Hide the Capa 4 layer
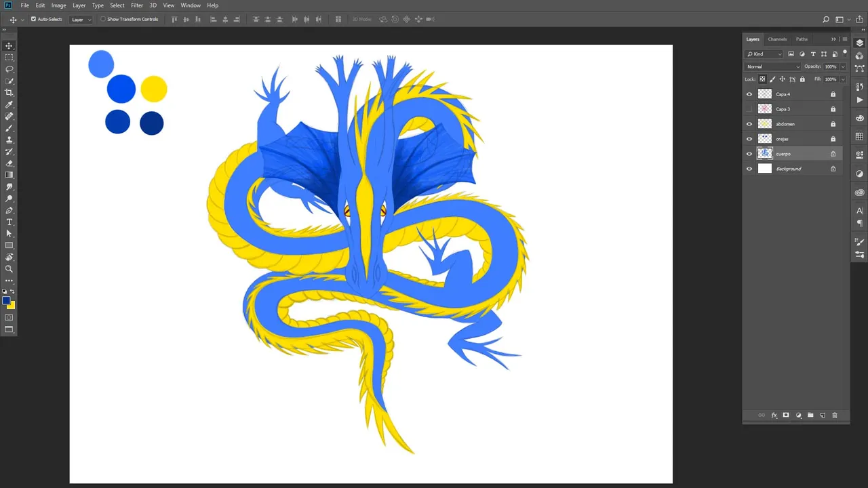The width and height of the screenshot is (868, 488). tap(749, 94)
